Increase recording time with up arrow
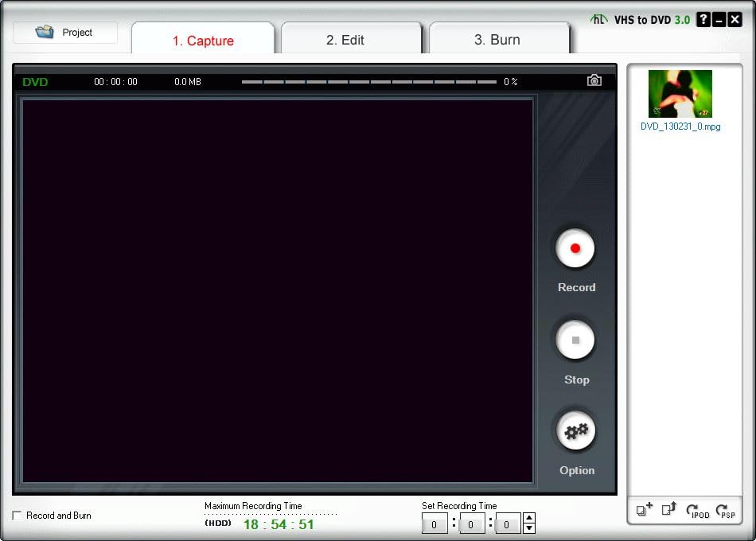The width and height of the screenshot is (756, 541). 529,519
